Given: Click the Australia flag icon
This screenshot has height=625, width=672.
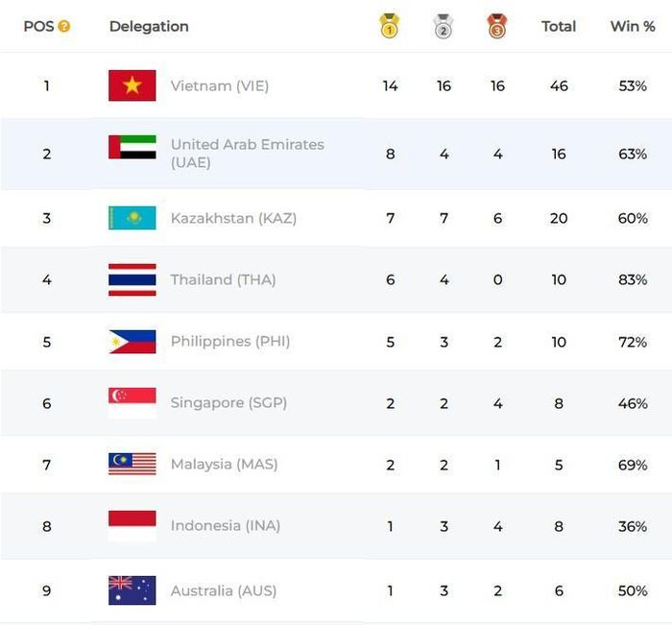Looking at the screenshot, I should point(132,590).
